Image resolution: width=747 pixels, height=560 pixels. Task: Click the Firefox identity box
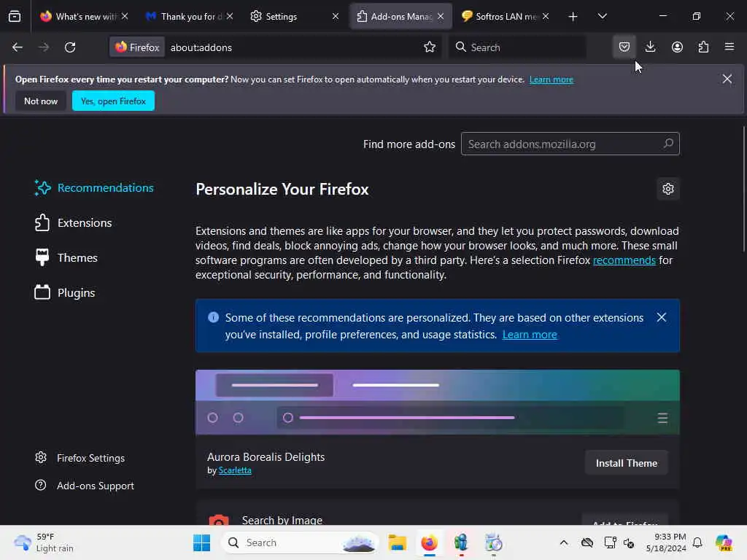click(x=137, y=47)
